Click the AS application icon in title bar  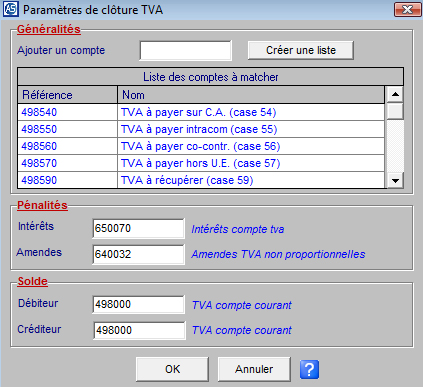(11, 9)
